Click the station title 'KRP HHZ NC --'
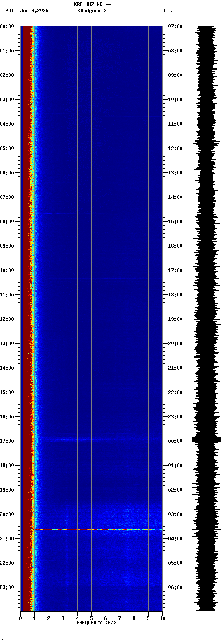Viewport: 224px width, 644px height. [93, 4]
